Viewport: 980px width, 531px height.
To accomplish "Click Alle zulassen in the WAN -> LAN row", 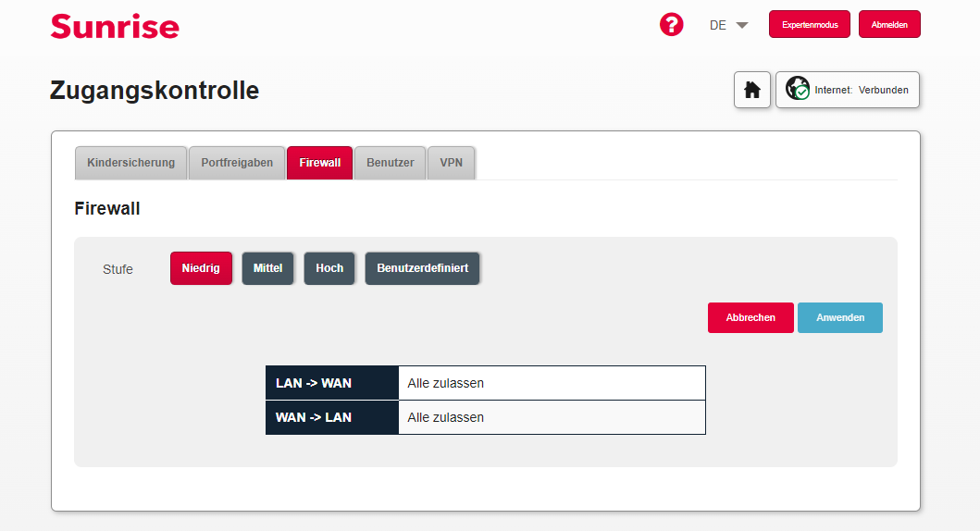I will pyautogui.click(x=446, y=417).
